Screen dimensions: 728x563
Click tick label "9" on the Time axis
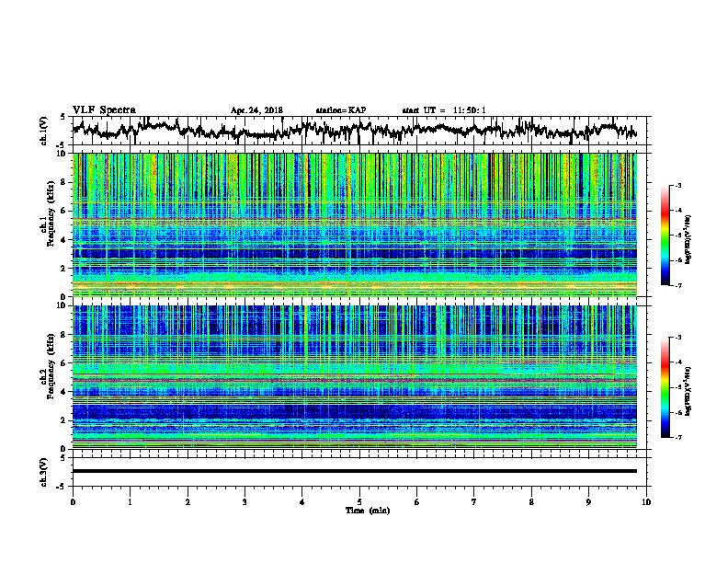[x=588, y=502]
